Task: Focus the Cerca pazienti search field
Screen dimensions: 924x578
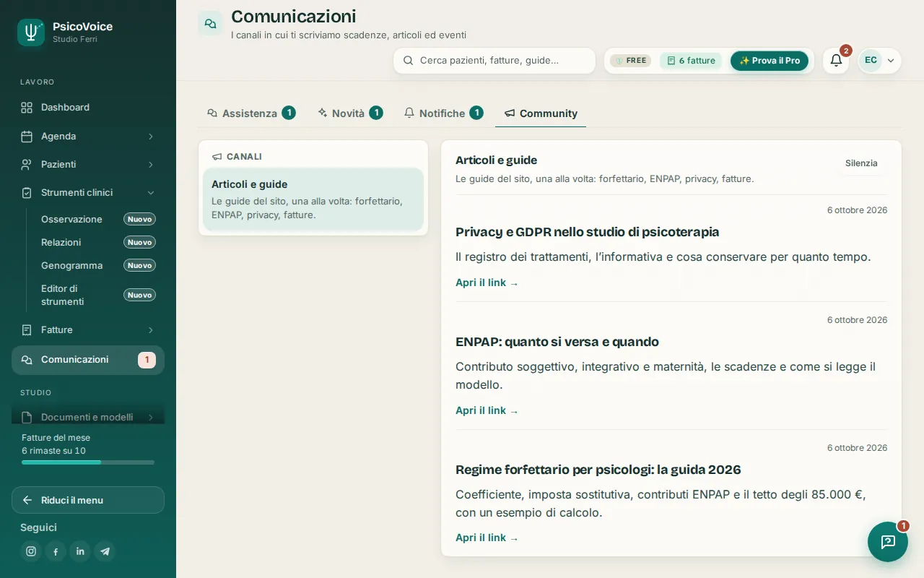Action: pyautogui.click(x=494, y=61)
